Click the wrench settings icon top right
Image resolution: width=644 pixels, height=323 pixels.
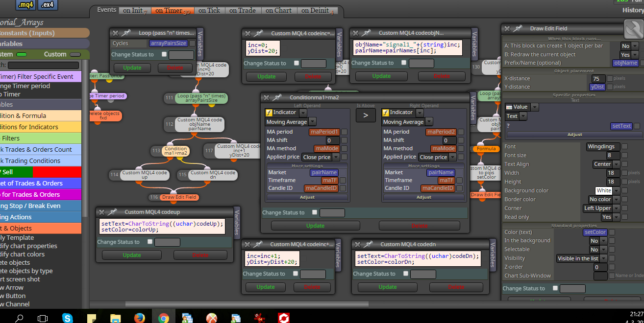[x=633, y=29]
